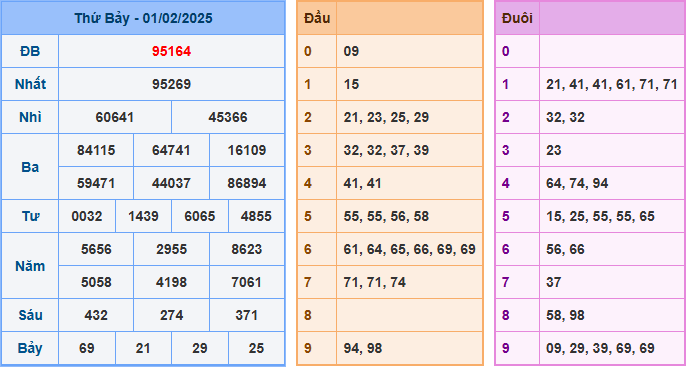This screenshot has width=687, height=367.
Task: Click fourth prize number 0032
Action: (x=87, y=216)
